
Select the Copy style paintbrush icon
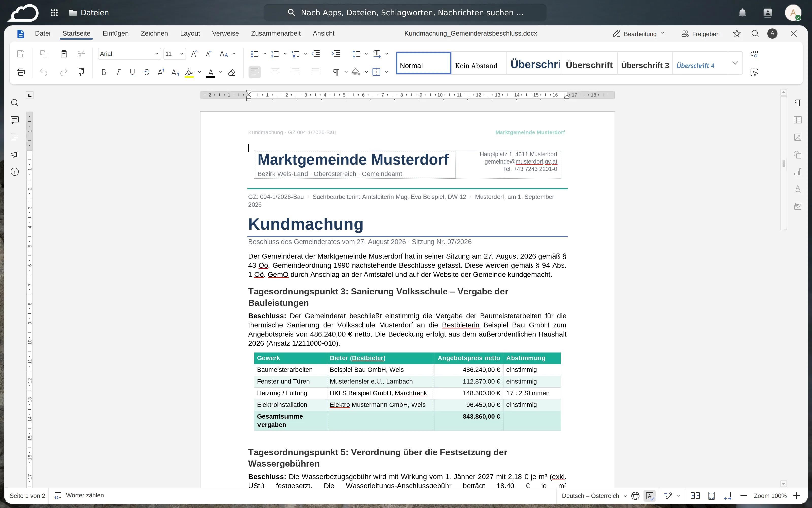pyautogui.click(x=81, y=72)
